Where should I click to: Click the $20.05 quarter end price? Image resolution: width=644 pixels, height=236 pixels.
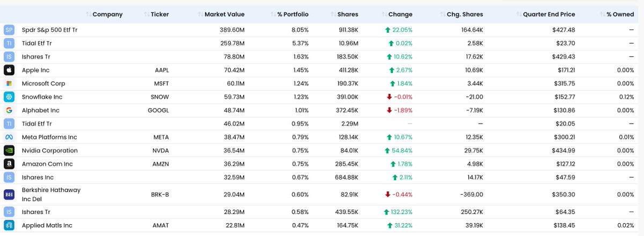565,124
